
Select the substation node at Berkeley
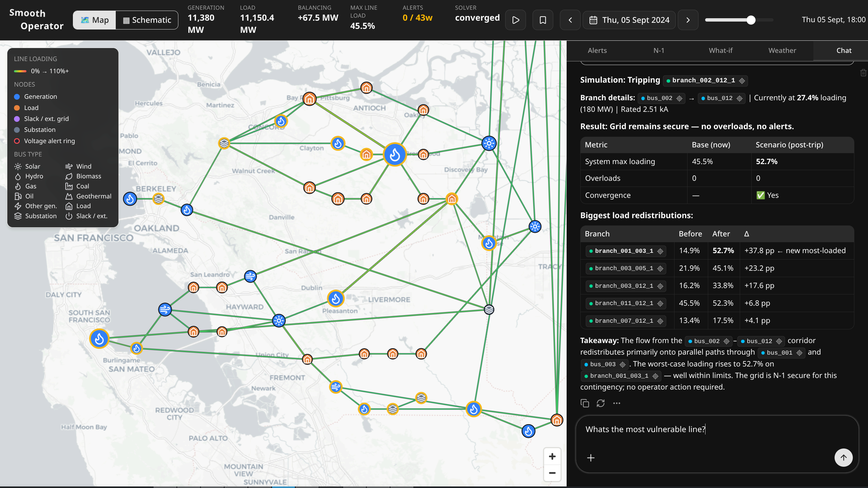click(x=158, y=199)
